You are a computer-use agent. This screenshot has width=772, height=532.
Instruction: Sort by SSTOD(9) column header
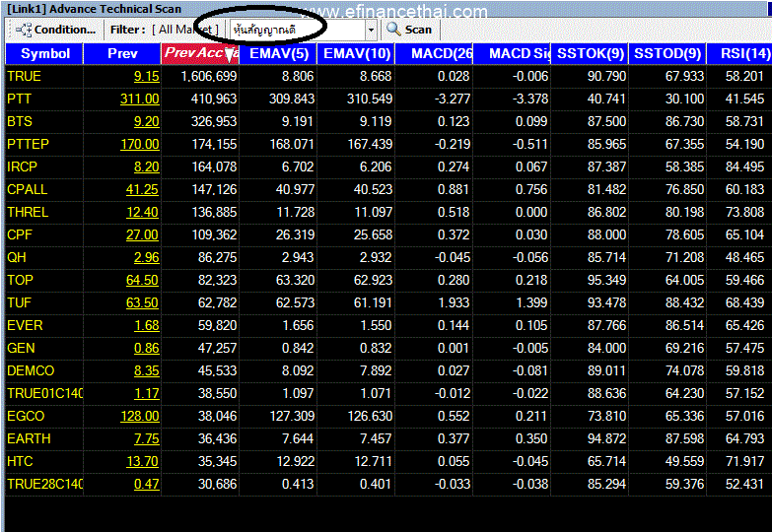pyautogui.click(x=667, y=53)
